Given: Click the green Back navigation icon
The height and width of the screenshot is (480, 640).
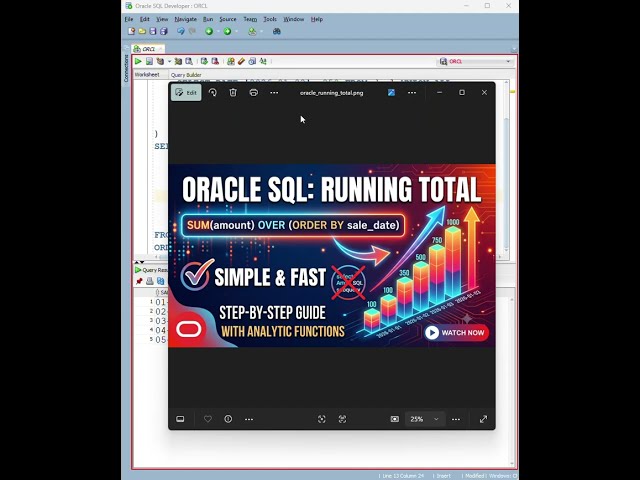Looking at the screenshot, I should point(209,31).
